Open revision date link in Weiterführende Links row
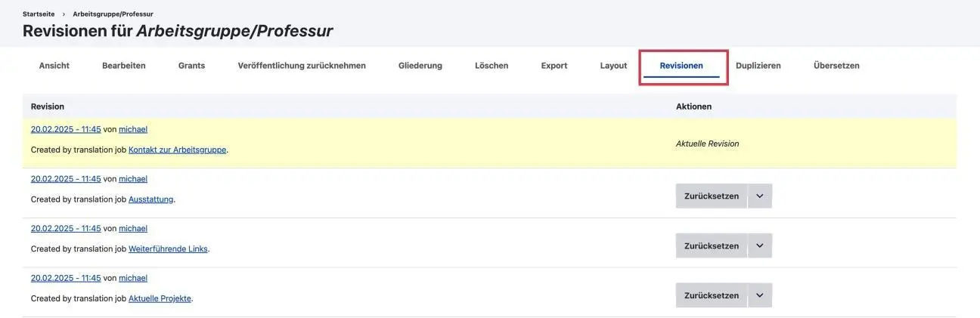 point(66,228)
